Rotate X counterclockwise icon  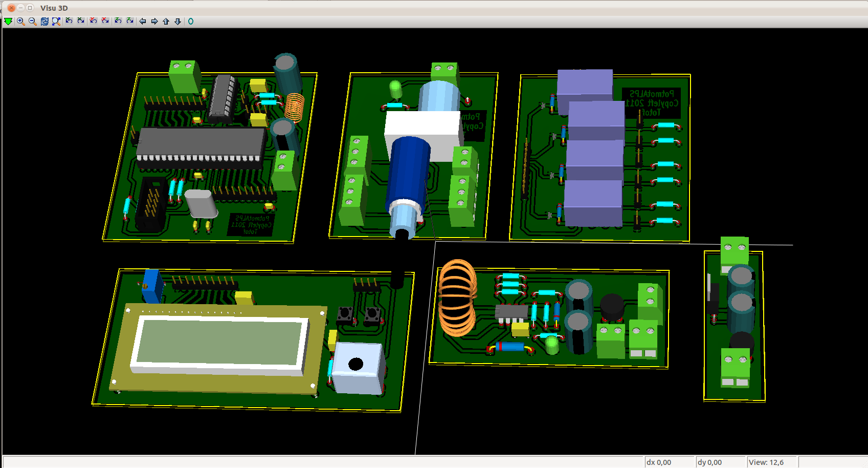click(x=69, y=21)
